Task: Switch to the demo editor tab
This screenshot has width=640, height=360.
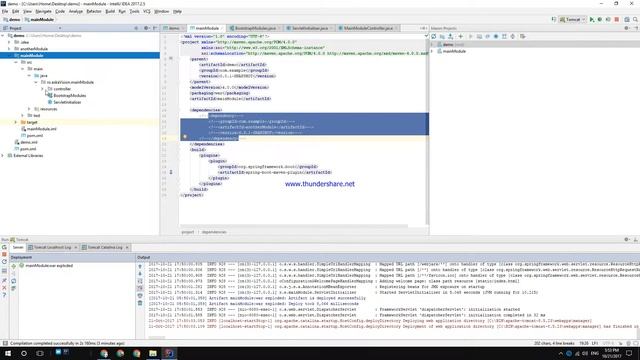Action: coord(173,28)
